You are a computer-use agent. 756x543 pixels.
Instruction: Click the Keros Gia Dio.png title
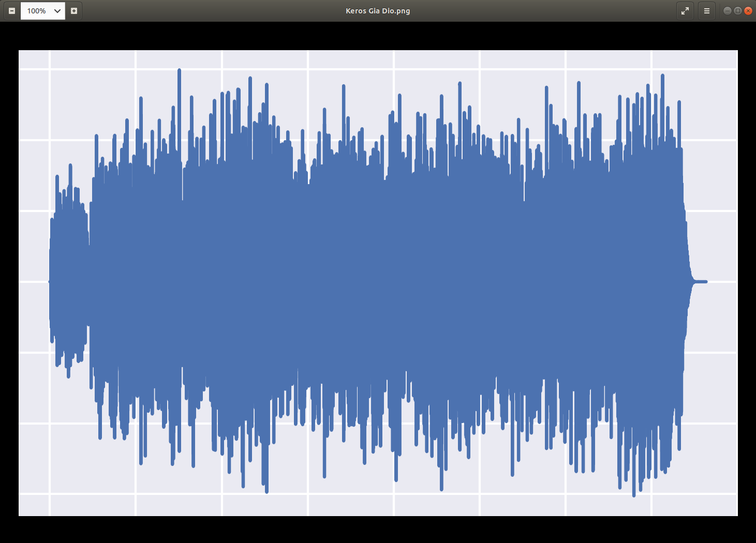coord(378,11)
